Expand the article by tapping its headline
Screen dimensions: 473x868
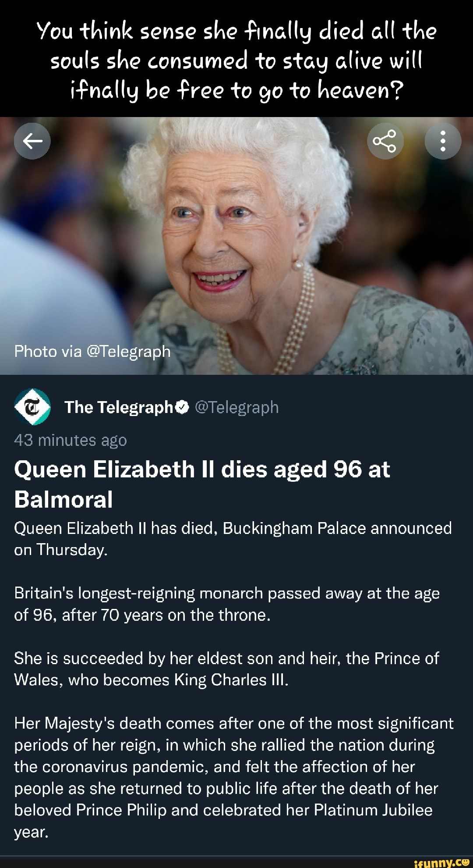point(201,482)
